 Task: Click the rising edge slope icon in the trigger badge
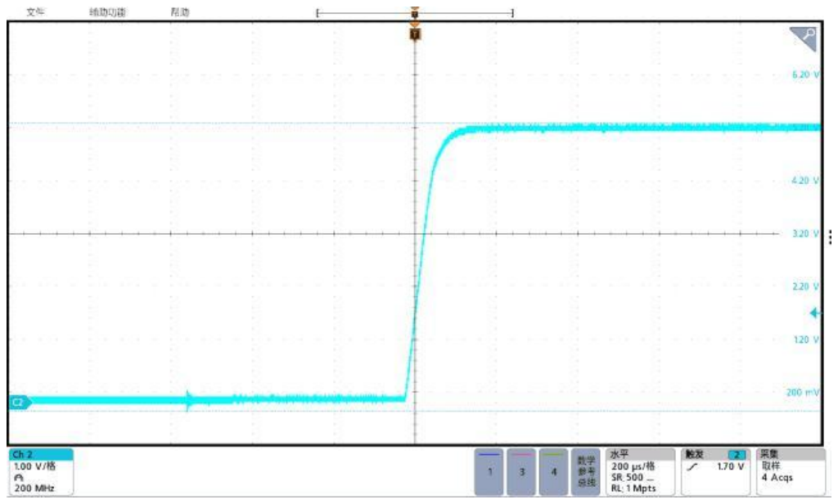[692, 466]
